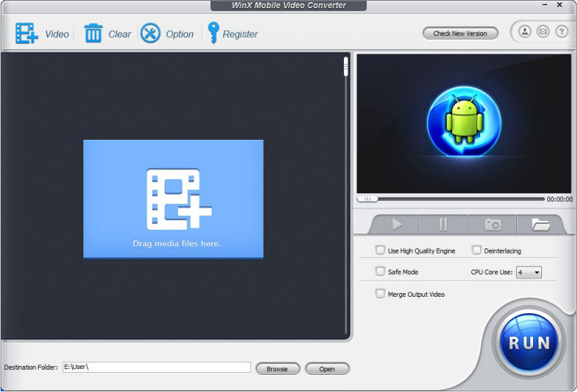Click the user account icon
The height and width of the screenshot is (392, 577).
[525, 32]
